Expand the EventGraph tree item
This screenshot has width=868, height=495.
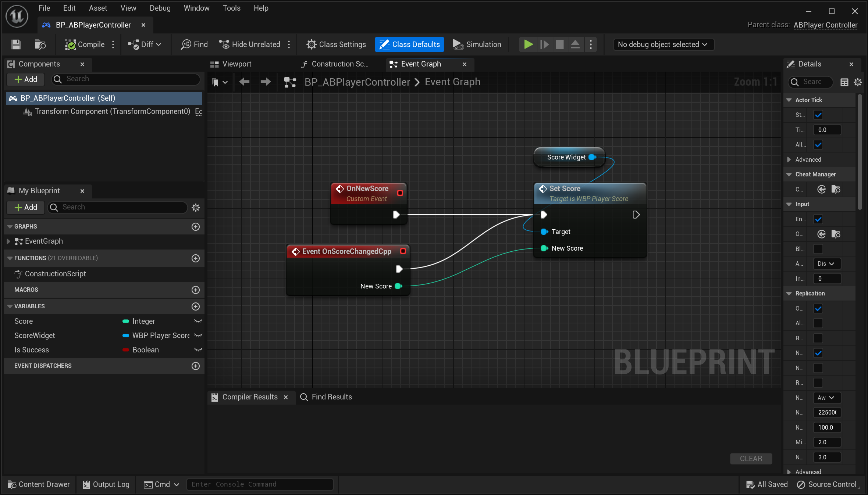point(8,241)
